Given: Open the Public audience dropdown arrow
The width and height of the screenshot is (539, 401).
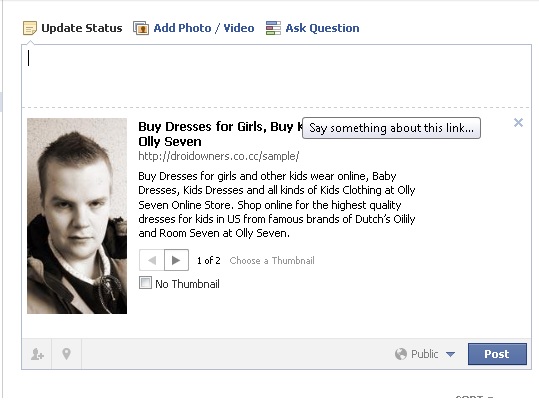Looking at the screenshot, I should pyautogui.click(x=450, y=354).
